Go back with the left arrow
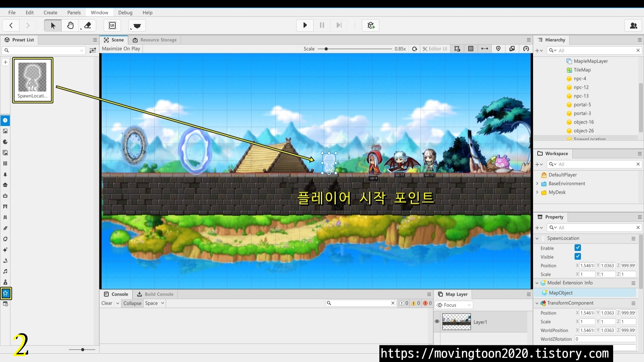This screenshot has height=362, width=644. [x=11, y=25]
